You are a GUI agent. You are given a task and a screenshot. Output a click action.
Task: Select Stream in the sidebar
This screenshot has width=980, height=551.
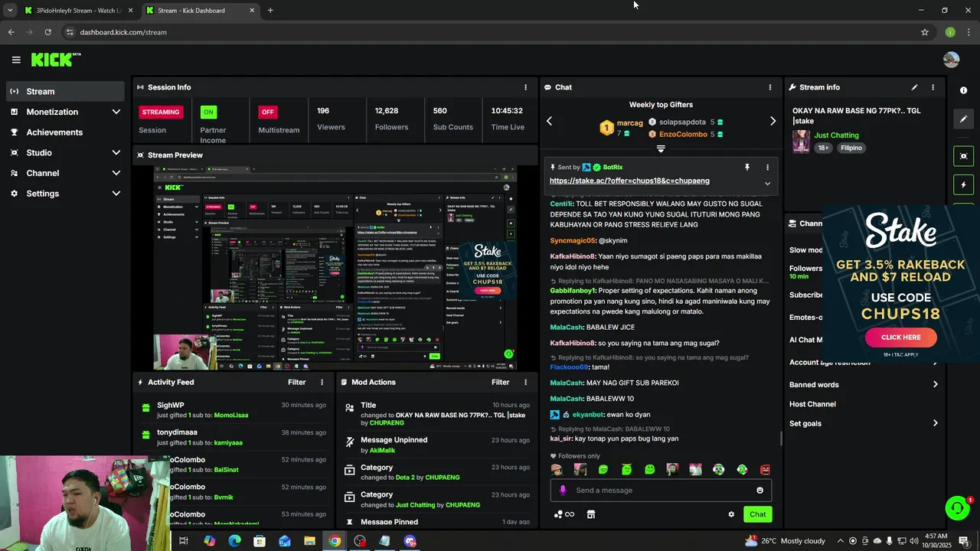(65, 91)
